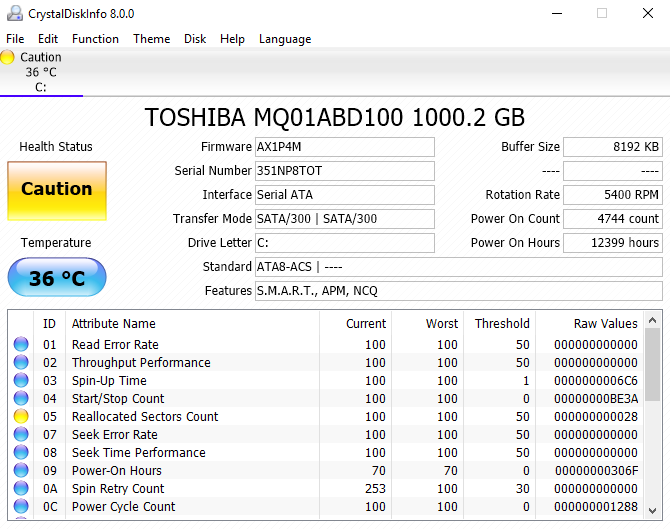
Task: Click the Threshold column header
Action: (x=500, y=323)
